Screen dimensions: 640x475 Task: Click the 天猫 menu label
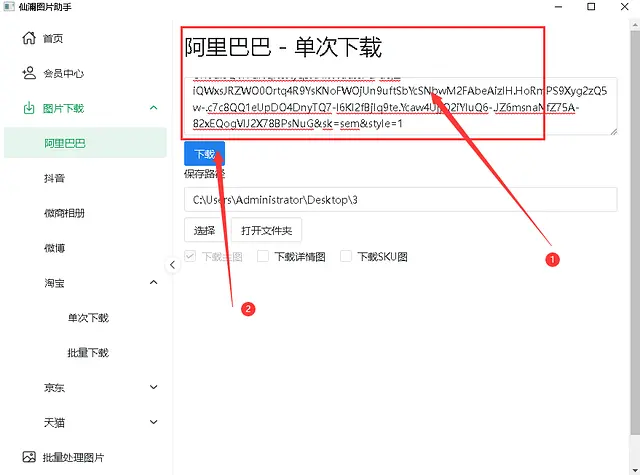(54, 423)
